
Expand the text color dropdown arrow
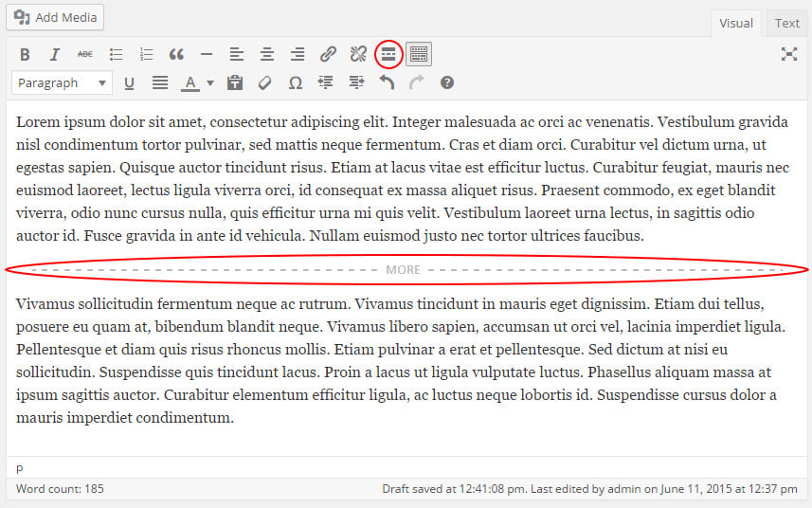click(x=210, y=83)
